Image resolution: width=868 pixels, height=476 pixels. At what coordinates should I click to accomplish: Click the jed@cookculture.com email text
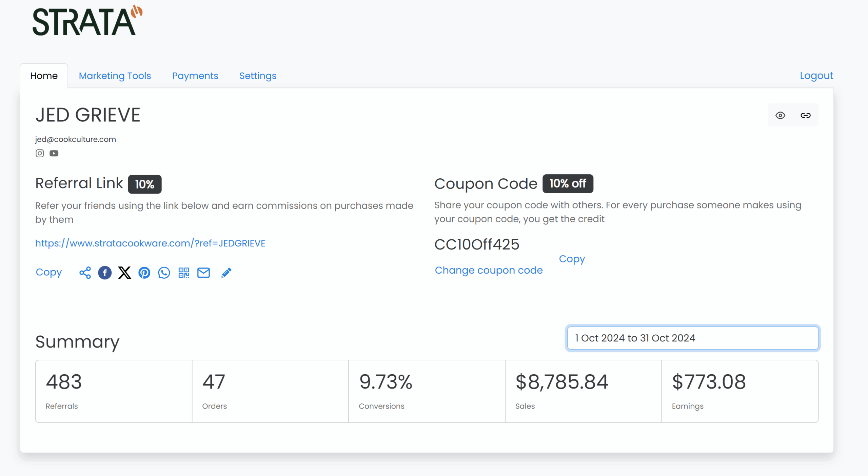[x=76, y=139]
